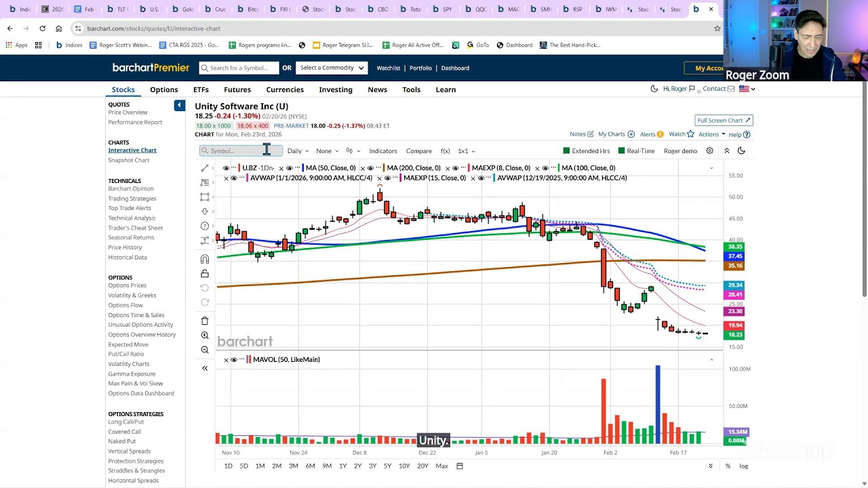The width and height of the screenshot is (868, 488).
Task: Hide the MA (50, Close, 0) line
Action: [290, 168]
